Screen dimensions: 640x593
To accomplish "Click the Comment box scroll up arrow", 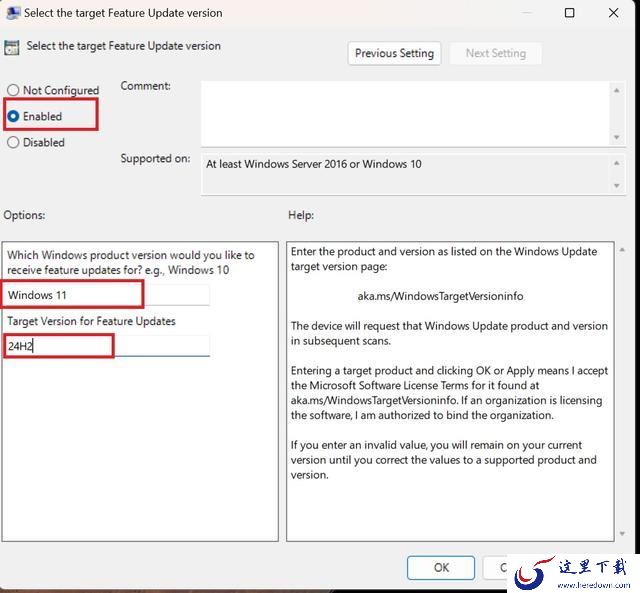I will pos(617,90).
